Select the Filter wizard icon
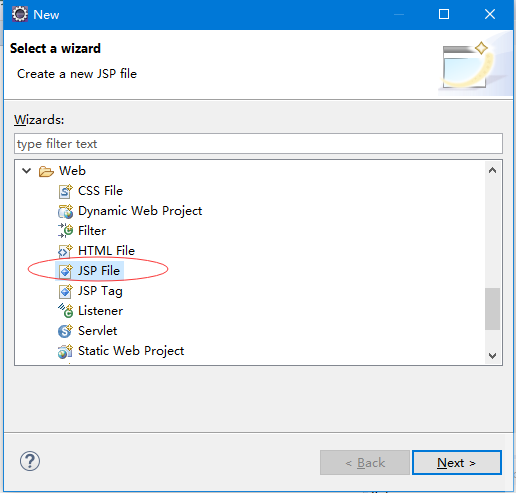Screen dimensions: 516x493 65,231
